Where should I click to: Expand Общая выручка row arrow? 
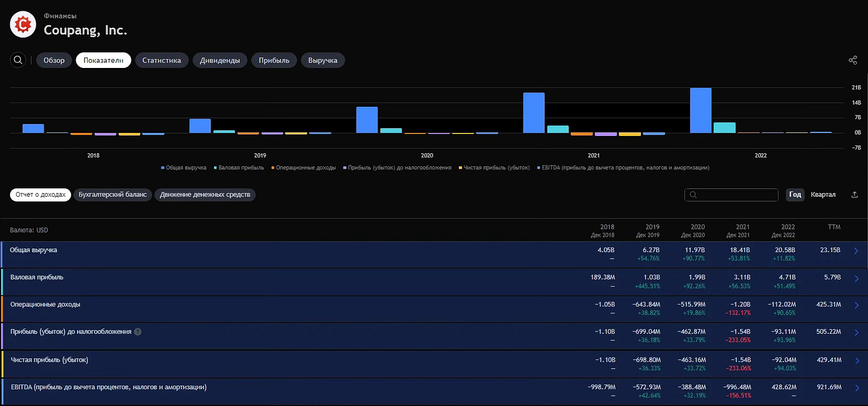856,251
